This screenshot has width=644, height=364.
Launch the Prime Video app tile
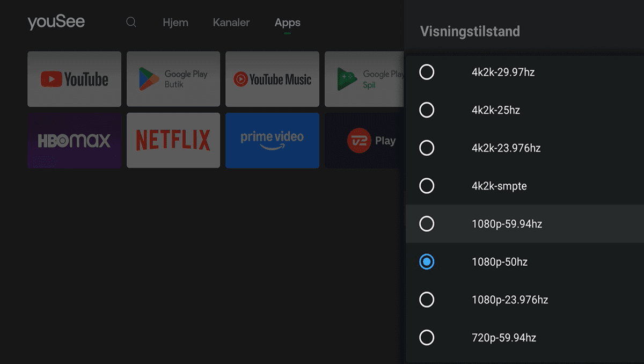pyautogui.click(x=272, y=141)
